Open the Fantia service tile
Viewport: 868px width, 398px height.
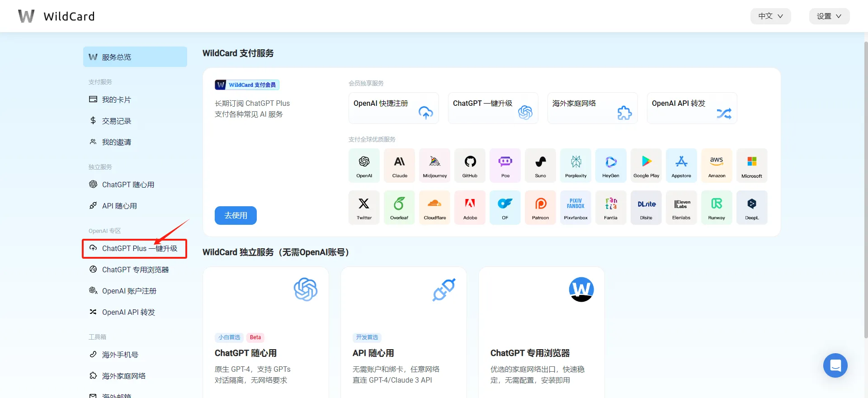point(611,208)
